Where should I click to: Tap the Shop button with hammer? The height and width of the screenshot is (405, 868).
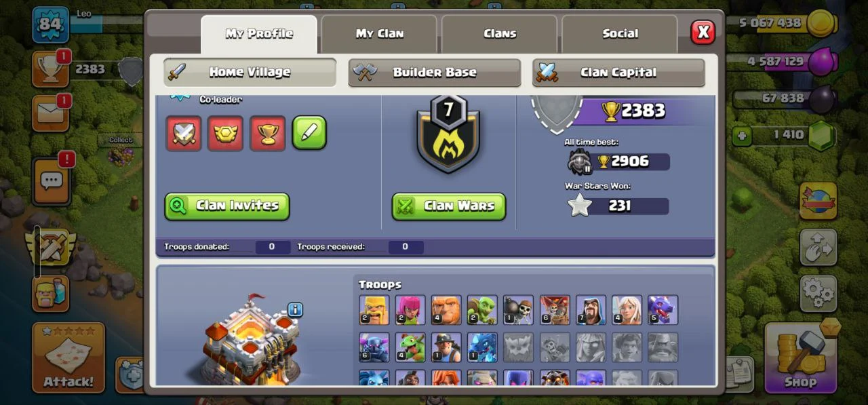800,357
